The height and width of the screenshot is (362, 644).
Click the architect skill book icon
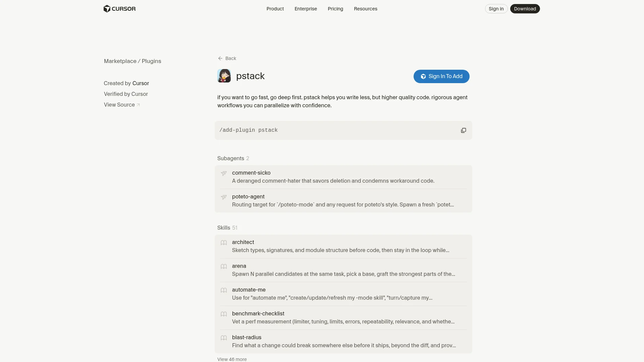click(224, 243)
